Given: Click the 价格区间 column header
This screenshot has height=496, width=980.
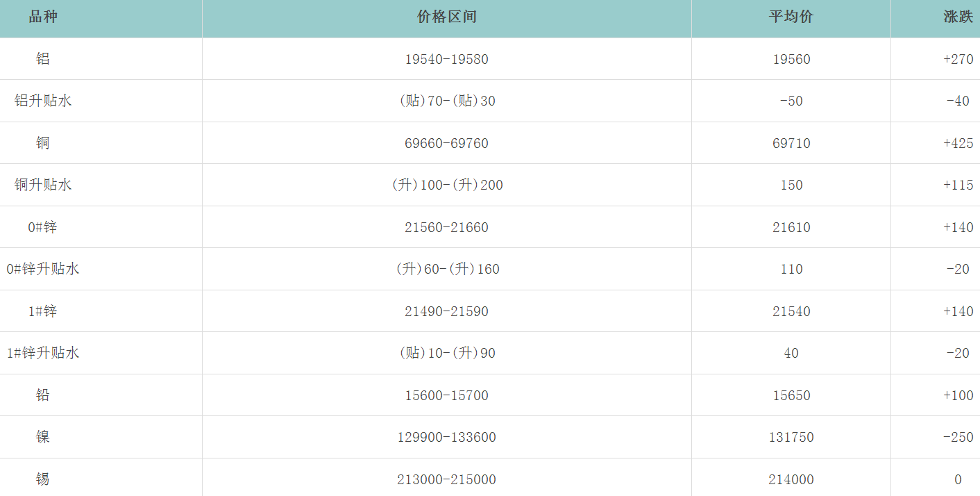Looking at the screenshot, I should 446,17.
